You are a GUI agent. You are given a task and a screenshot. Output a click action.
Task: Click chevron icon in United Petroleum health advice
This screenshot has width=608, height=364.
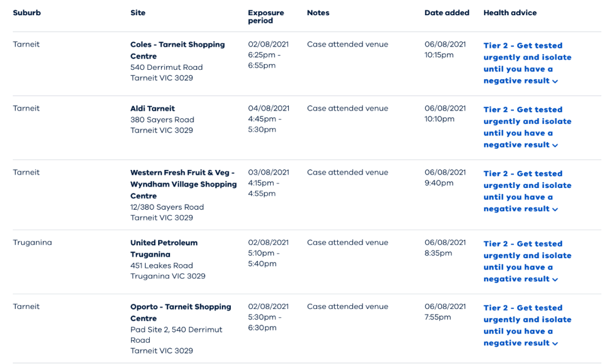tap(555, 280)
